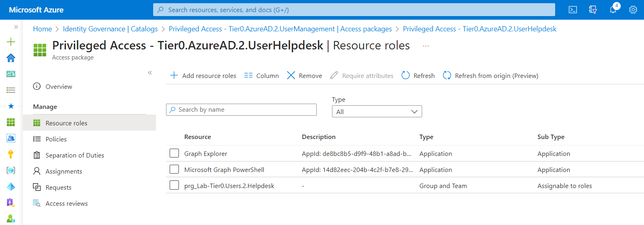Click Group and Team type cell
The image size is (644, 225).
coord(443,186)
